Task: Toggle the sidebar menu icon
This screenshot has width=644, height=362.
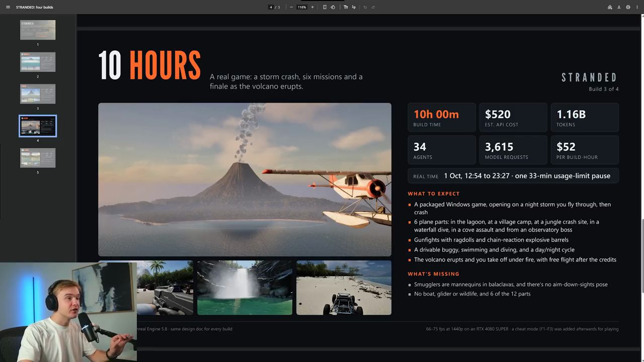Action: click(x=8, y=7)
